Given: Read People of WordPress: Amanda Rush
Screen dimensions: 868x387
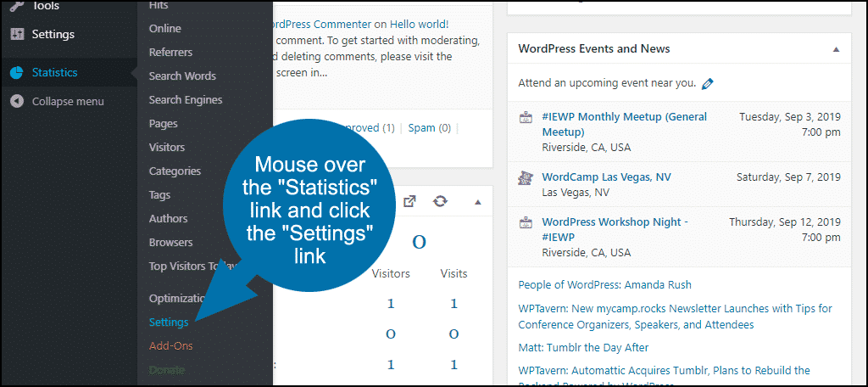Looking at the screenshot, I should coord(604,285).
